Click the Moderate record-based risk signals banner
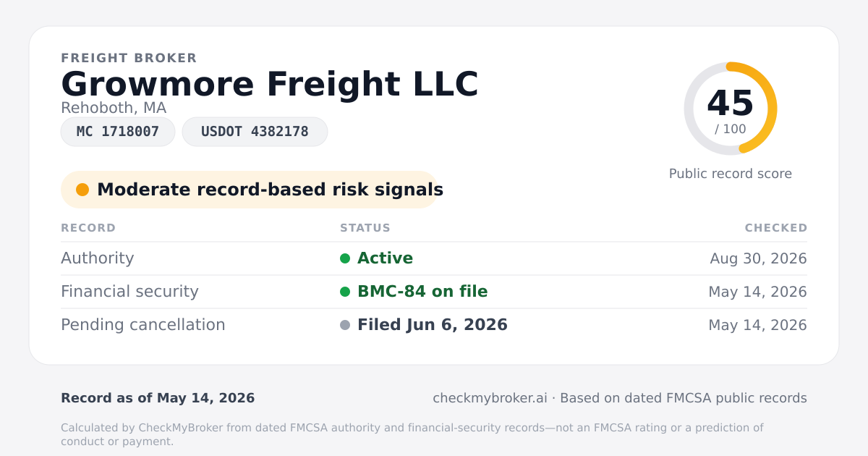The image size is (868, 456). tap(250, 190)
